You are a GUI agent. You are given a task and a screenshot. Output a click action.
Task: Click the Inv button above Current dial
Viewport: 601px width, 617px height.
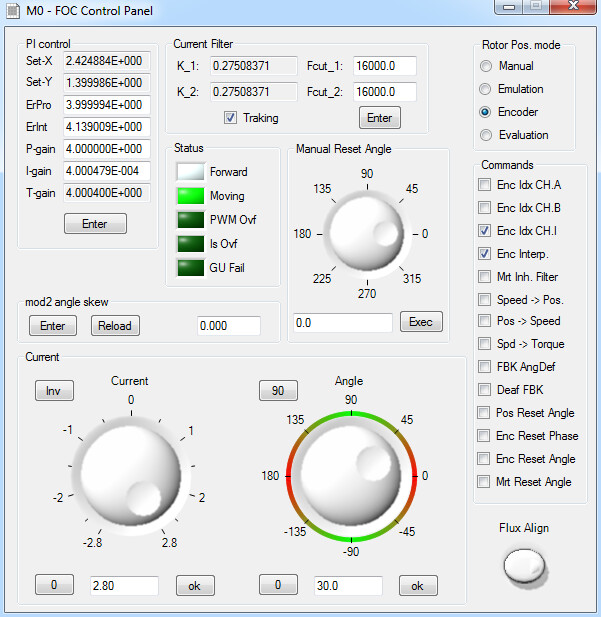click(x=54, y=390)
